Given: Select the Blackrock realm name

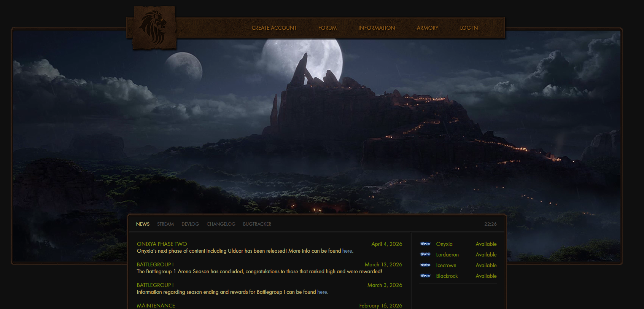Looking at the screenshot, I should click(x=447, y=276).
